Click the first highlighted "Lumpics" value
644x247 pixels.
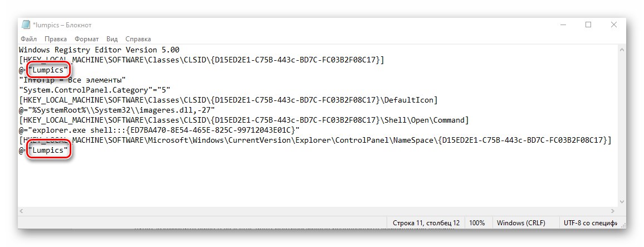(x=49, y=70)
